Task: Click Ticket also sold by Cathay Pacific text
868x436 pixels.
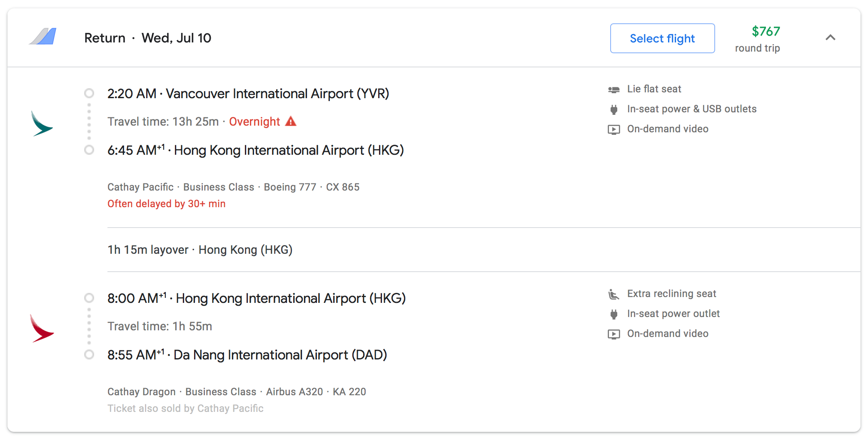Action: point(185,409)
